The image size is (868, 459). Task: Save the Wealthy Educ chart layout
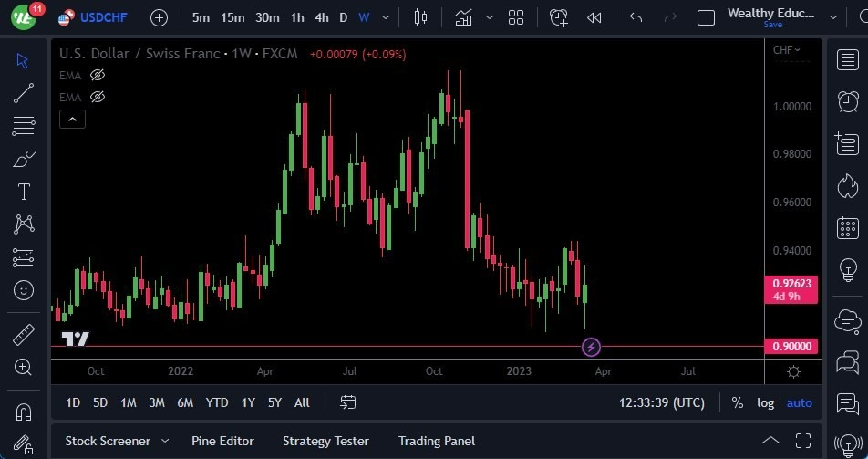pos(773,25)
